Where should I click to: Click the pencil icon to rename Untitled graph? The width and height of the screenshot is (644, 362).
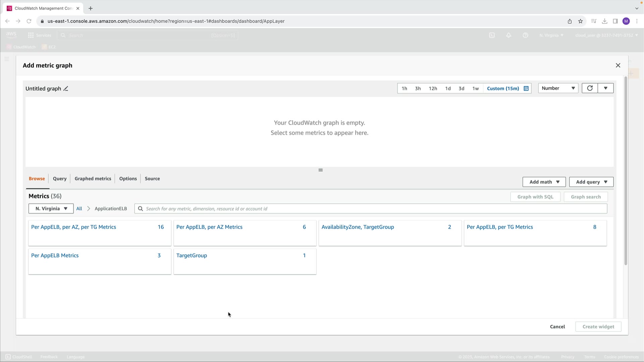pyautogui.click(x=66, y=89)
